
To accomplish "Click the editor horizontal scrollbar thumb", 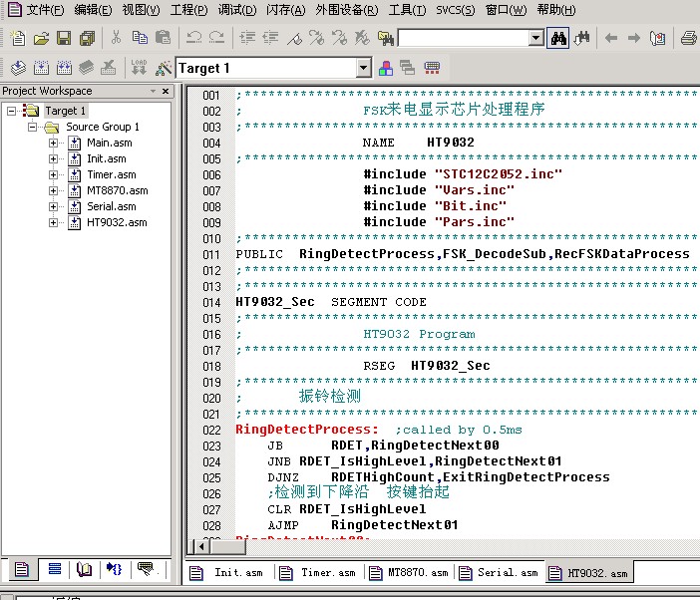I will [x=226, y=546].
